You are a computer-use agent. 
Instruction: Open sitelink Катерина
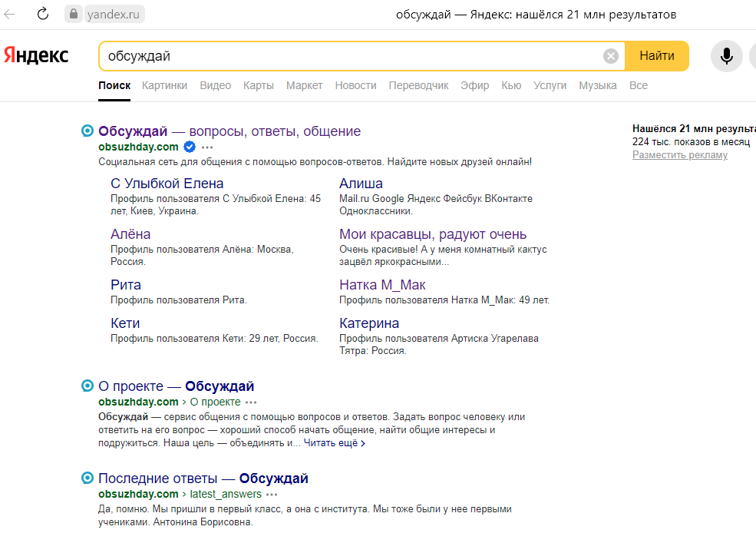click(x=369, y=323)
